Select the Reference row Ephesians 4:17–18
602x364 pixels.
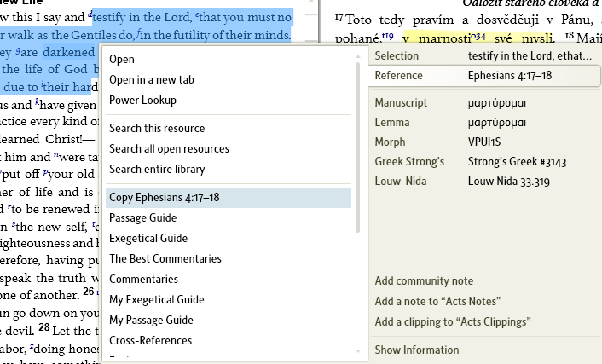pyautogui.click(x=484, y=75)
